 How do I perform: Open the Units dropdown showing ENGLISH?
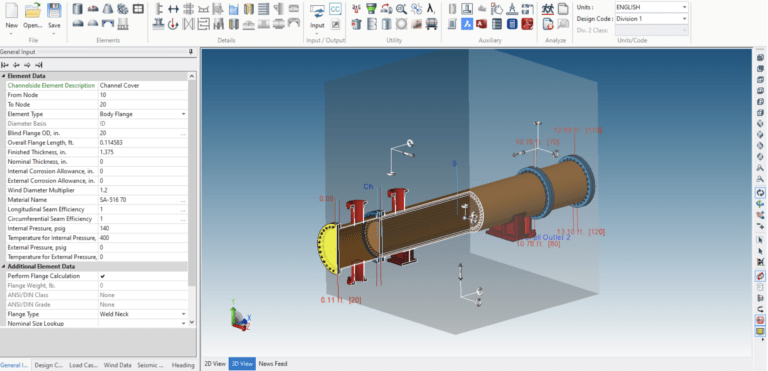coord(651,7)
